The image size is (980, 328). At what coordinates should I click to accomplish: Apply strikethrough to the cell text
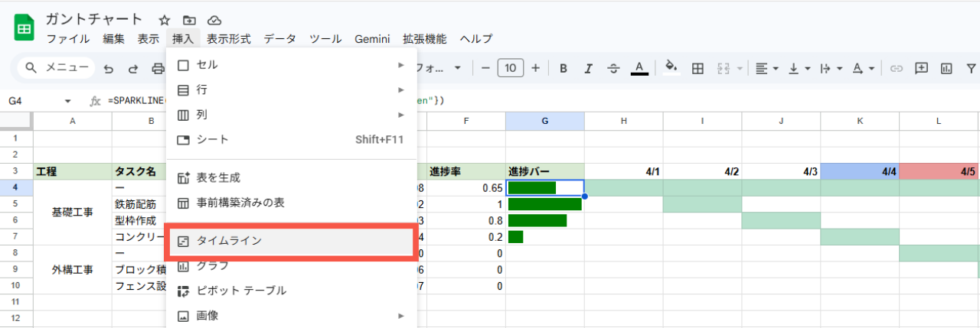tap(613, 68)
